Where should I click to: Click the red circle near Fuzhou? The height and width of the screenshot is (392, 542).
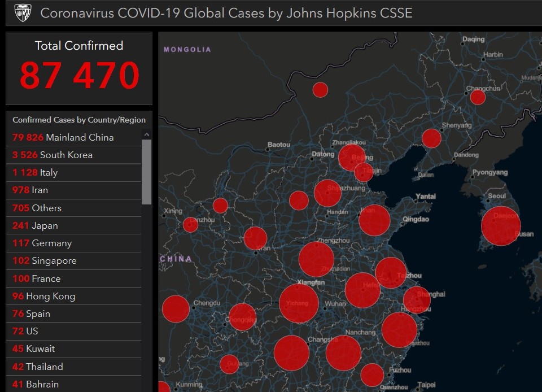(372, 375)
